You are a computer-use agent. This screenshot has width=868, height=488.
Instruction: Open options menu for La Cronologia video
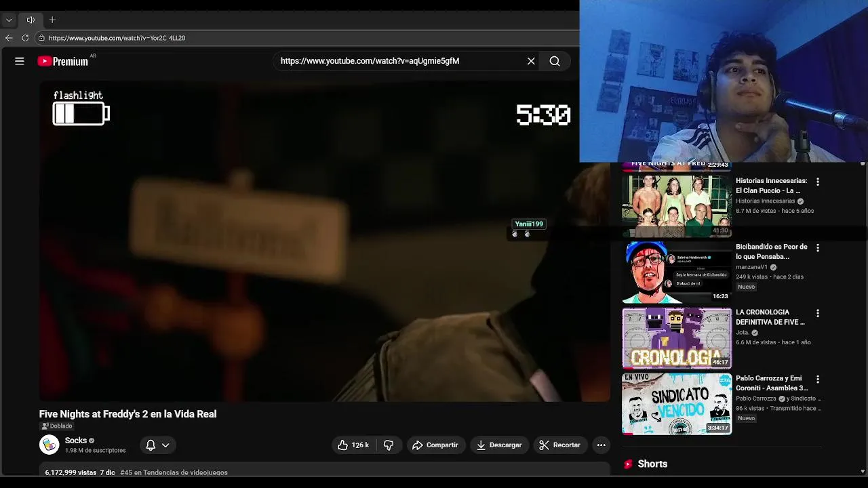coord(817,313)
